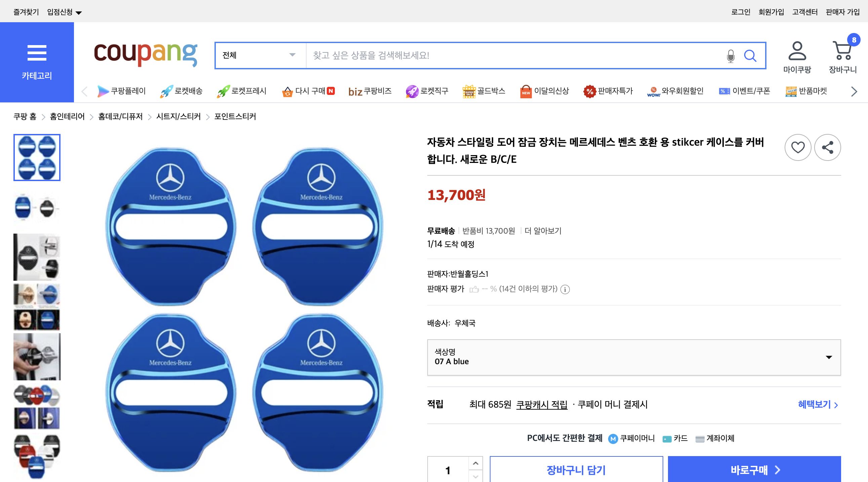This screenshot has height=482, width=868.
Task: Click the search magnifier icon
Action: 751,56
